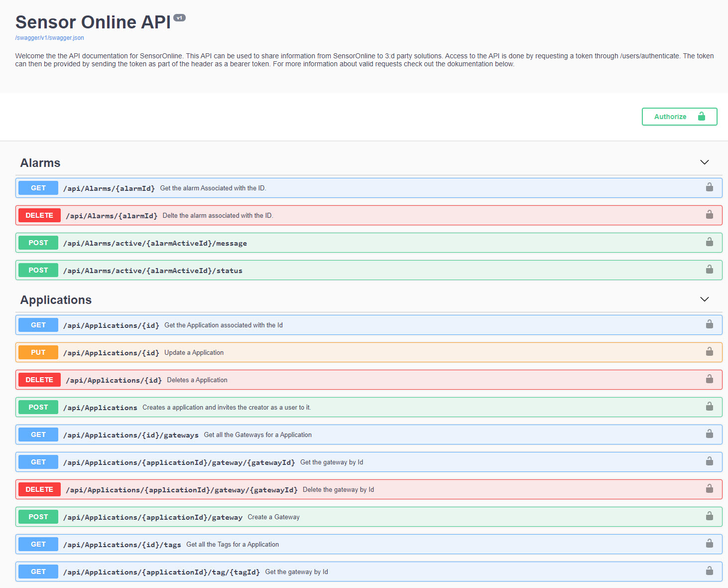728x588 pixels.
Task: Click 'Delte the alarm associated with the ID.' text
Action: (218, 215)
